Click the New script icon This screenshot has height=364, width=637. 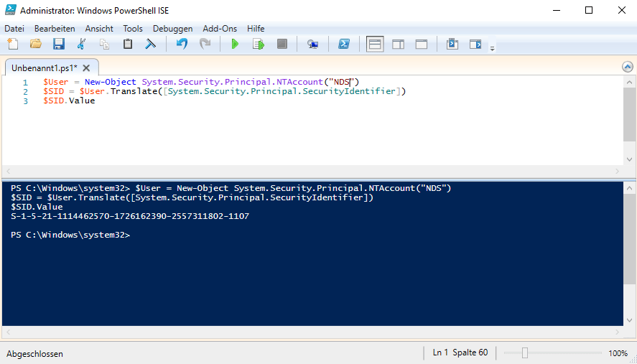pyautogui.click(x=12, y=45)
